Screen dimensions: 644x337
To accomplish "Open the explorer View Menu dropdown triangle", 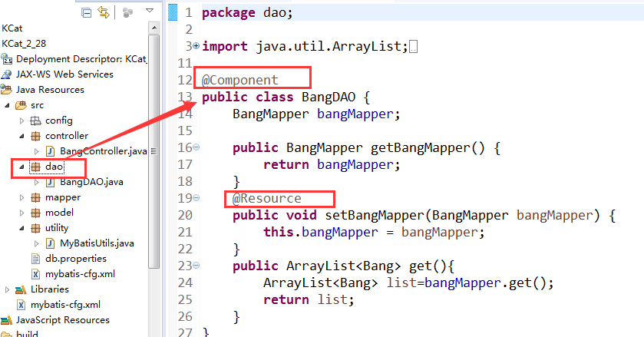I will tap(150, 11).
